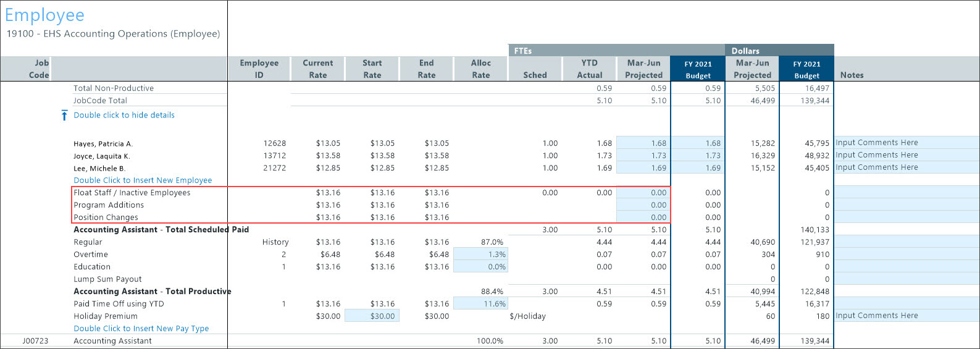This screenshot has width=980, height=349.
Task: Click Holiday Premium notes comment field
Action: (905, 316)
